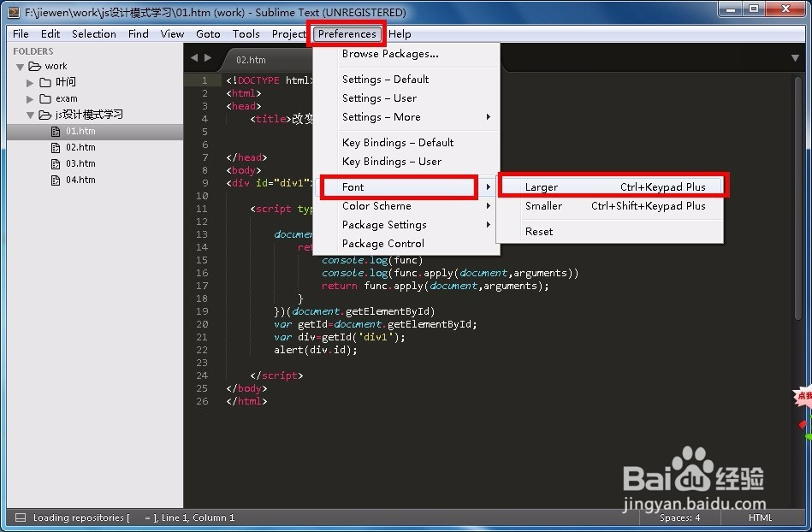Click the folder icon of the exam folder
The width and height of the screenshot is (812, 532).
pos(45,98)
